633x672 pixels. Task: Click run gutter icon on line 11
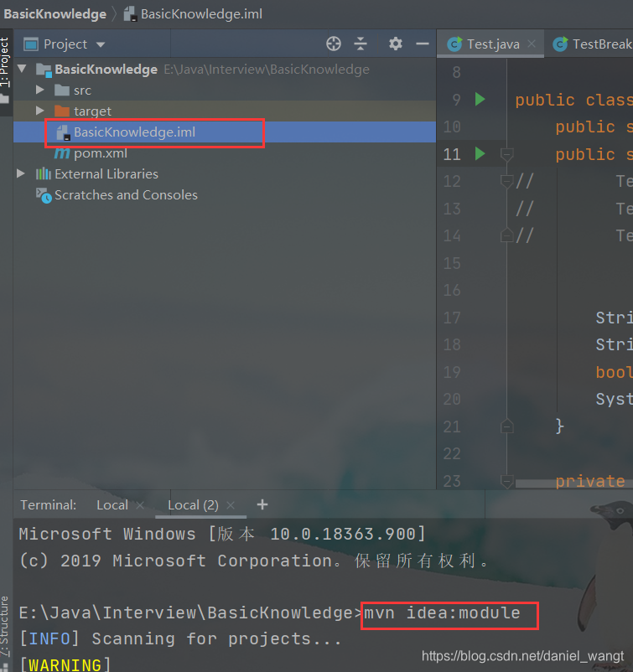coord(480,153)
